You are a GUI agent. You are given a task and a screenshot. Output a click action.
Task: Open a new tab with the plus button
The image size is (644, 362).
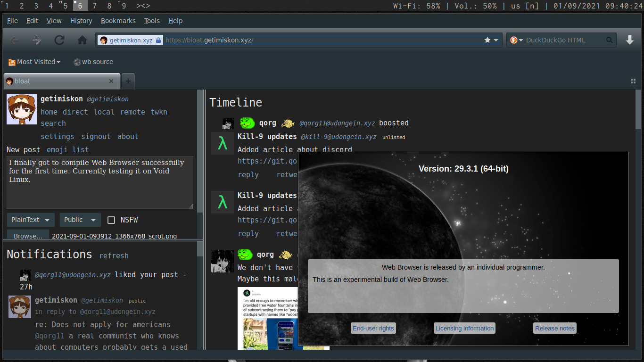click(128, 81)
